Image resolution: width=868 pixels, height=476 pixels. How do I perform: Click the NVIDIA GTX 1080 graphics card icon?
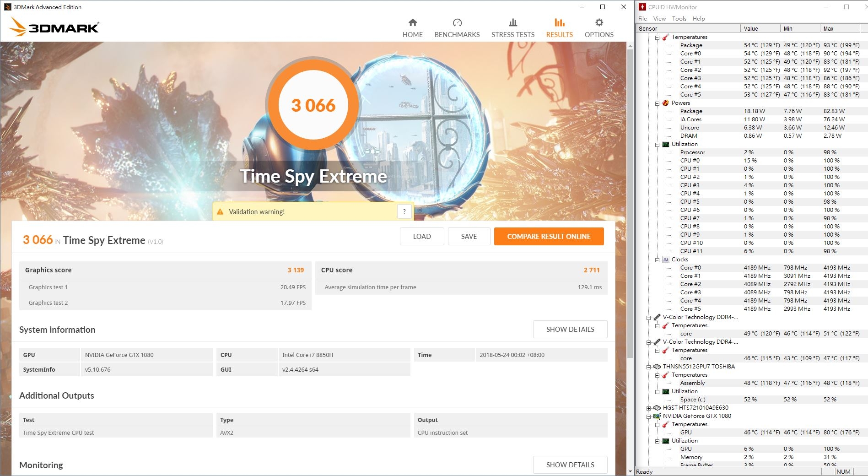tap(657, 416)
